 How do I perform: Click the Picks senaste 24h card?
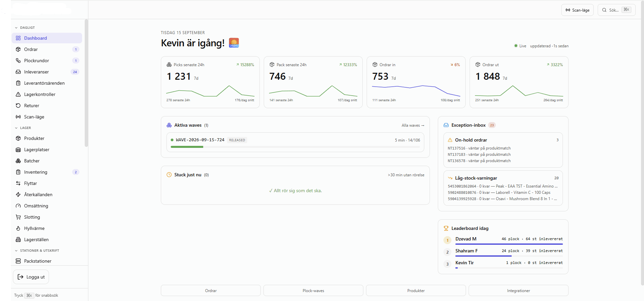[210, 82]
